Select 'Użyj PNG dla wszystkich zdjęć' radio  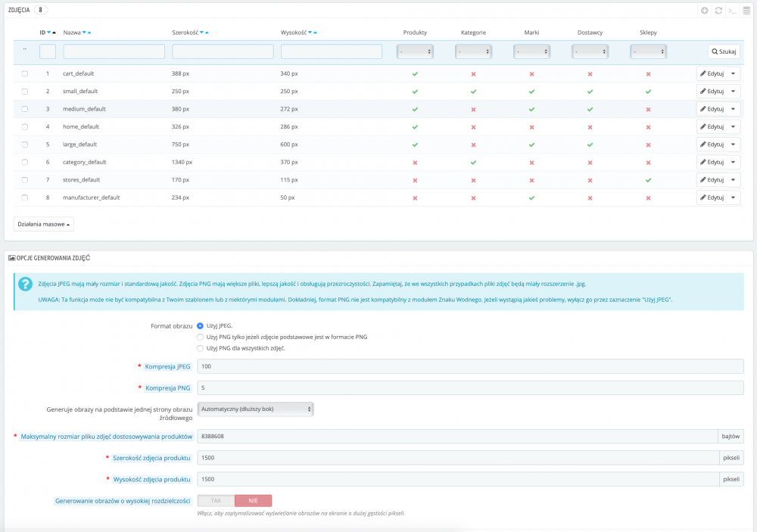coord(200,348)
